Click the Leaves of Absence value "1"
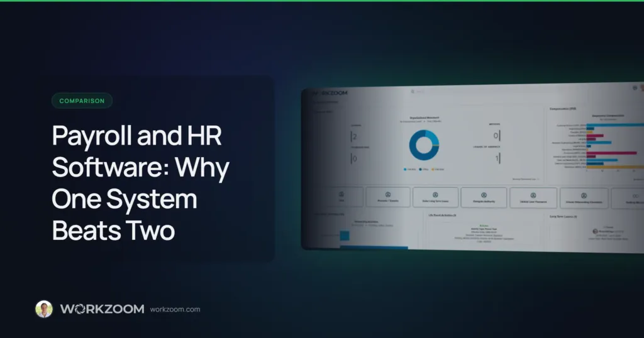 click(x=497, y=158)
